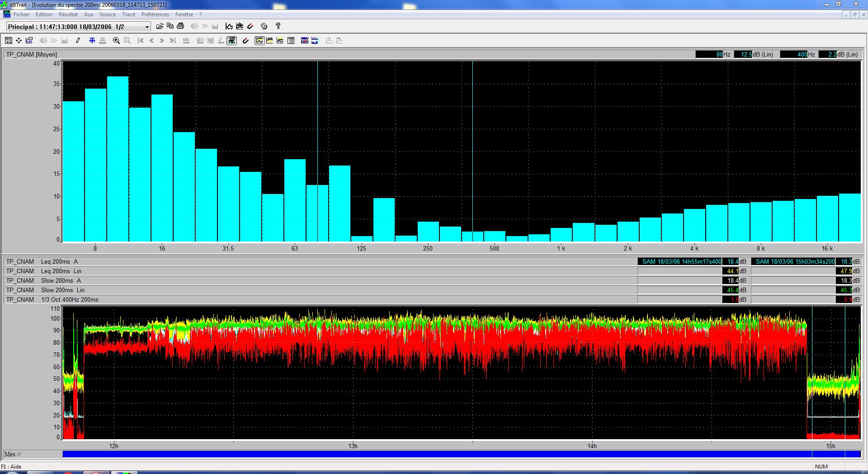Click the pencil edit tool icon
868x474 pixels.
point(78,41)
